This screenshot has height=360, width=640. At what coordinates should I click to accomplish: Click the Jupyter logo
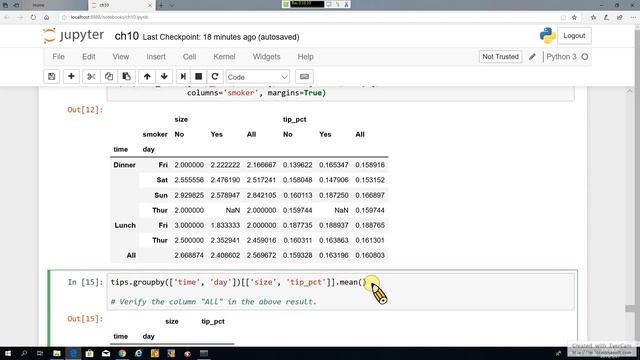[74, 36]
